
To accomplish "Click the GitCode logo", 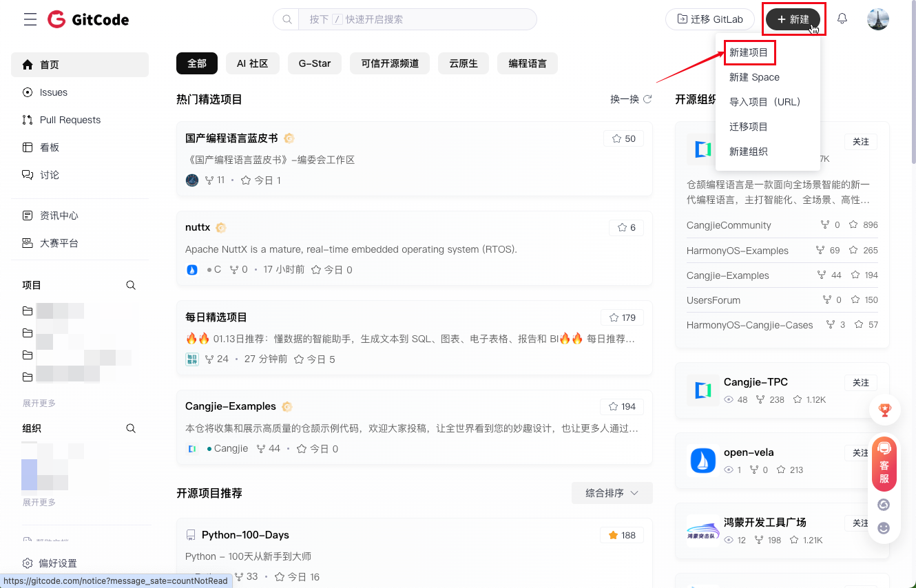I will pyautogui.click(x=88, y=19).
